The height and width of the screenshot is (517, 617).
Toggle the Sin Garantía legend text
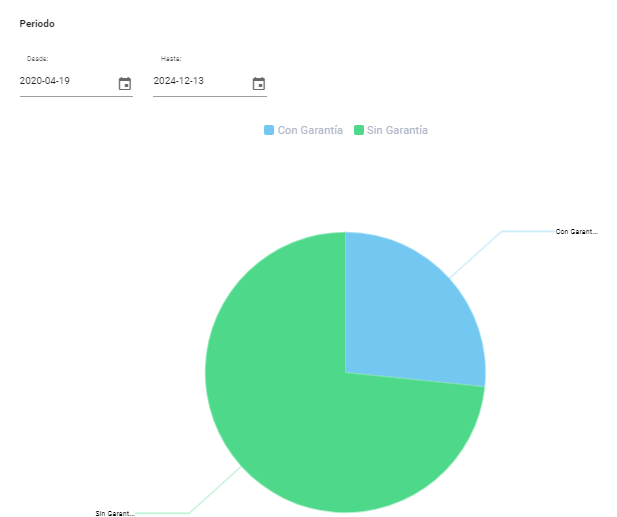click(397, 130)
